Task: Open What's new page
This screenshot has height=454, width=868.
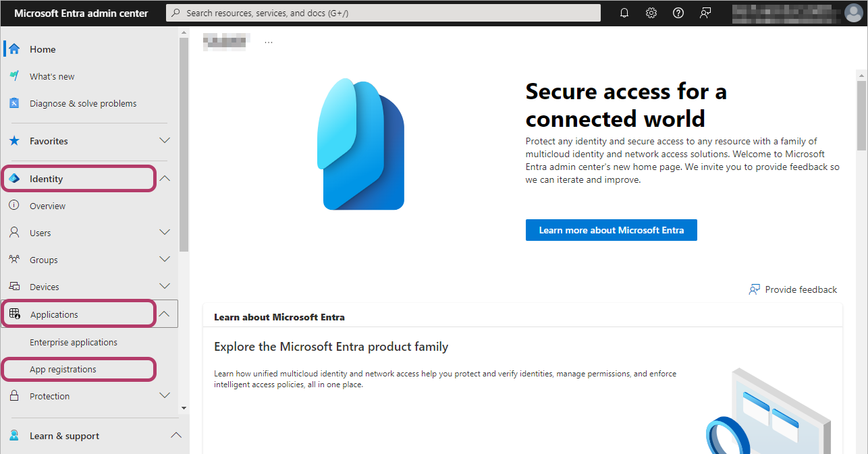Action: tap(52, 76)
